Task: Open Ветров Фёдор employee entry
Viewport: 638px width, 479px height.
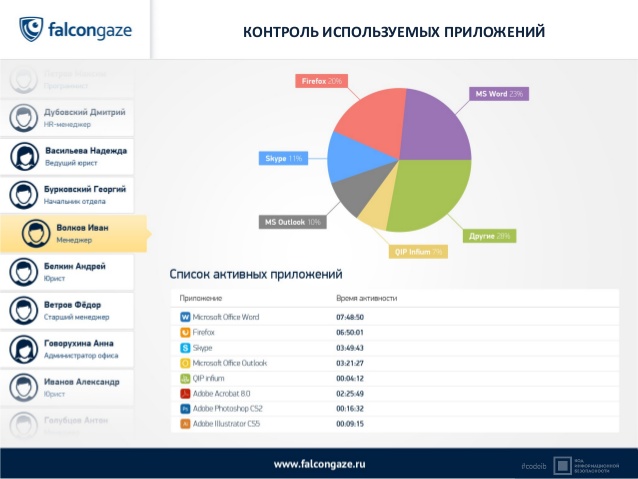Action: [x=67, y=311]
